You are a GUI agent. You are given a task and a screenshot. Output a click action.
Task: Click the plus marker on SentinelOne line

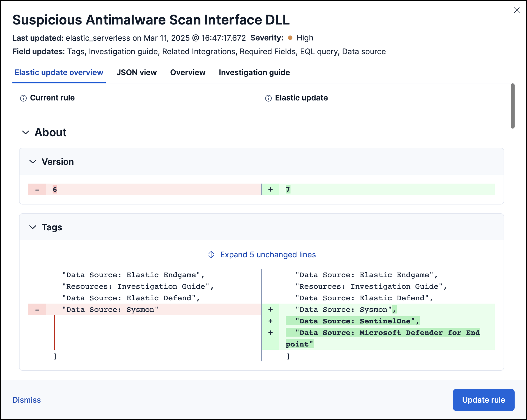pyautogui.click(x=270, y=321)
